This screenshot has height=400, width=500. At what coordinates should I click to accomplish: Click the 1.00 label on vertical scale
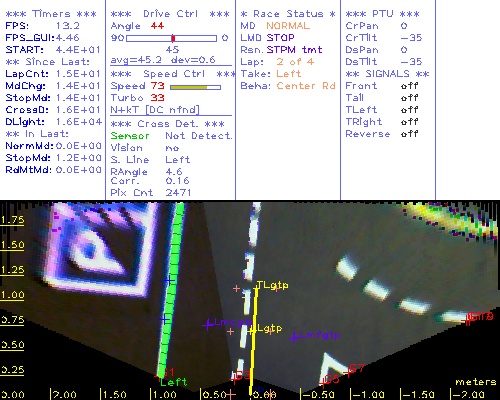pyautogui.click(x=12, y=295)
